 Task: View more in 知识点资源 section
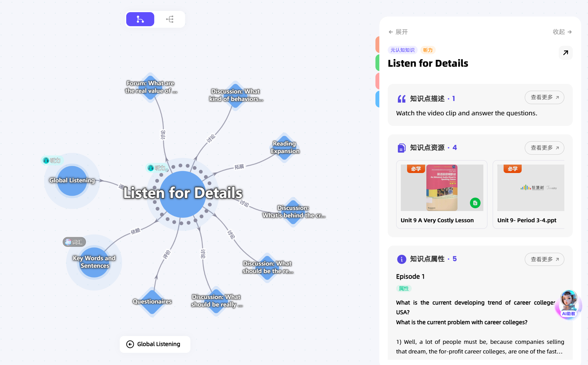(x=544, y=148)
